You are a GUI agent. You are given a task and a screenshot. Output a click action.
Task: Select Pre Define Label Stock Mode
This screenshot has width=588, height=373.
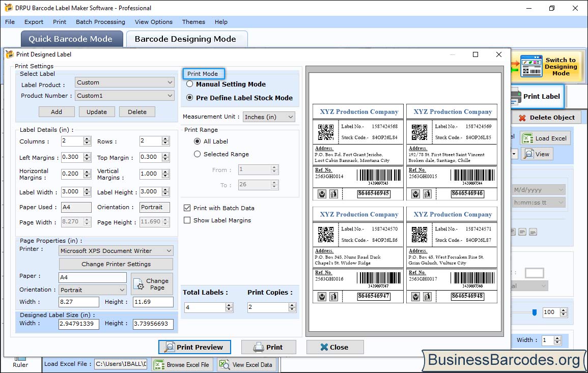click(190, 98)
